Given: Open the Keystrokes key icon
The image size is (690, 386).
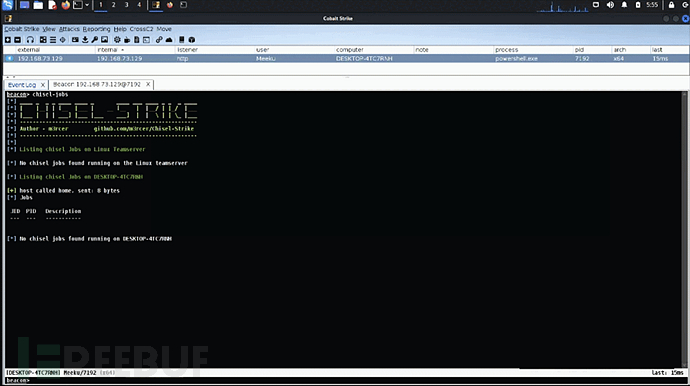Looking at the screenshot, I should [x=95, y=40].
